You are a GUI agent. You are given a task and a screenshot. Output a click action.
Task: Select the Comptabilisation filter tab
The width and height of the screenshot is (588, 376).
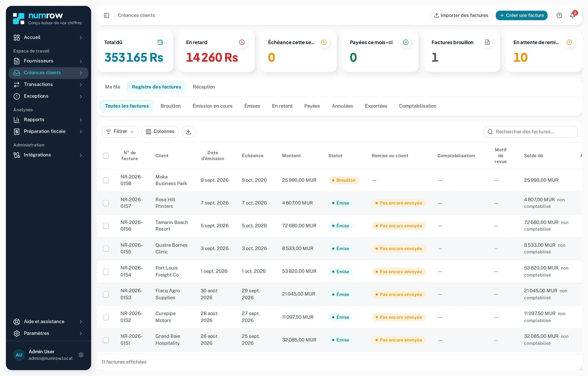click(417, 106)
